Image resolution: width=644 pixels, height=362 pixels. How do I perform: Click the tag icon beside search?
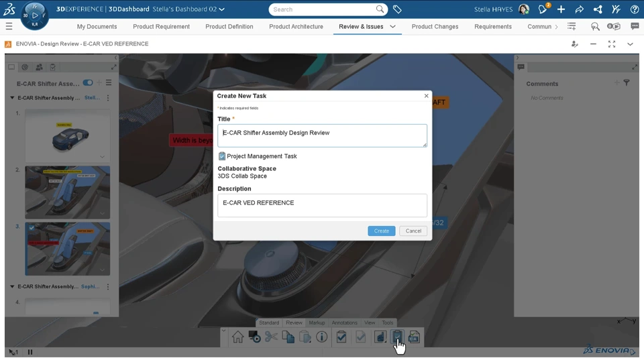click(397, 9)
